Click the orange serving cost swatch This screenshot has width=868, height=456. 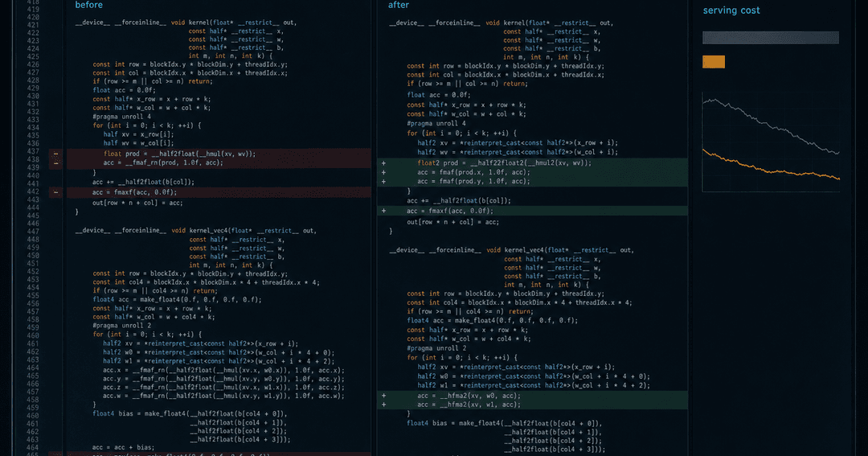click(714, 61)
